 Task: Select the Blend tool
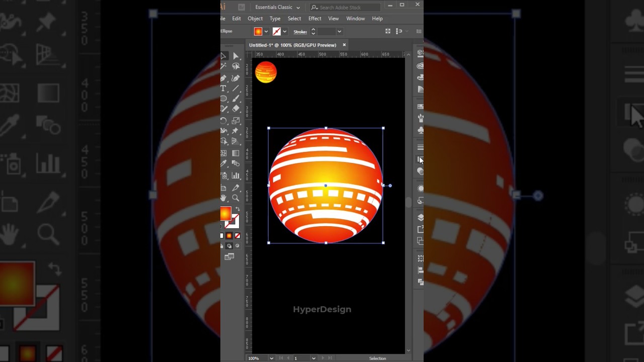(x=235, y=163)
